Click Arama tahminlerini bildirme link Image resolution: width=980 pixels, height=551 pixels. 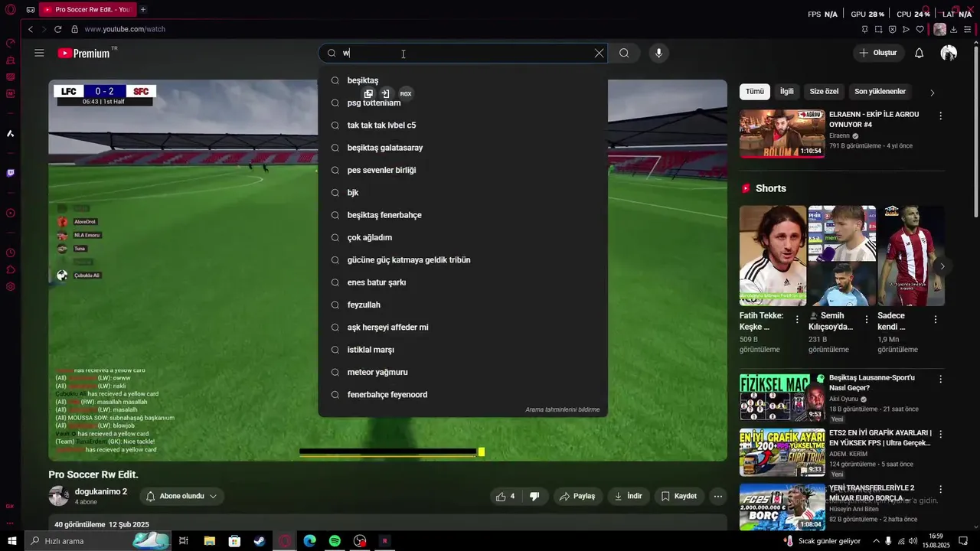(x=562, y=409)
